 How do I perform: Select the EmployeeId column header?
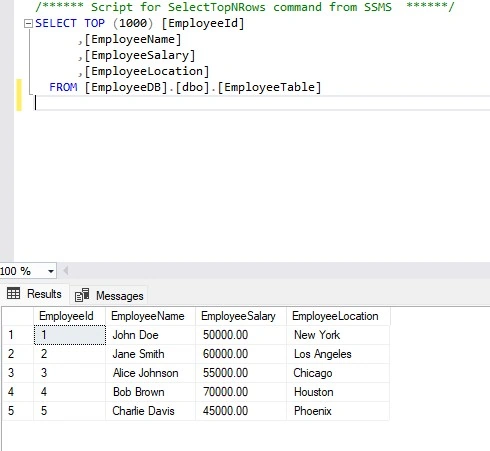[69, 316]
